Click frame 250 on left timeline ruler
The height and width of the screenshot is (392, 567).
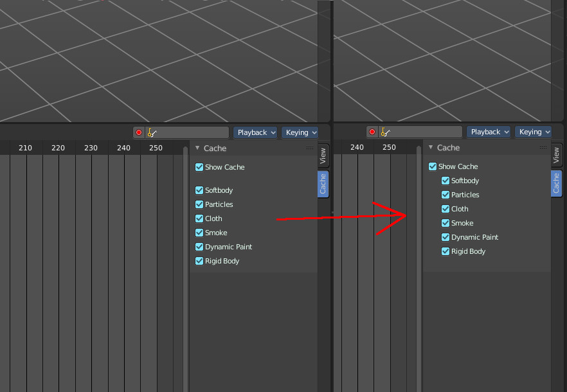coord(156,148)
